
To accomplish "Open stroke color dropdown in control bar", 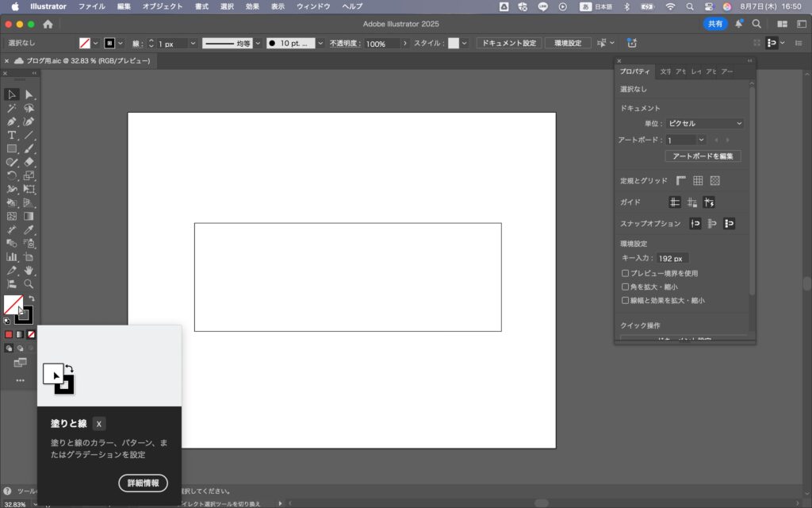I will [x=121, y=43].
